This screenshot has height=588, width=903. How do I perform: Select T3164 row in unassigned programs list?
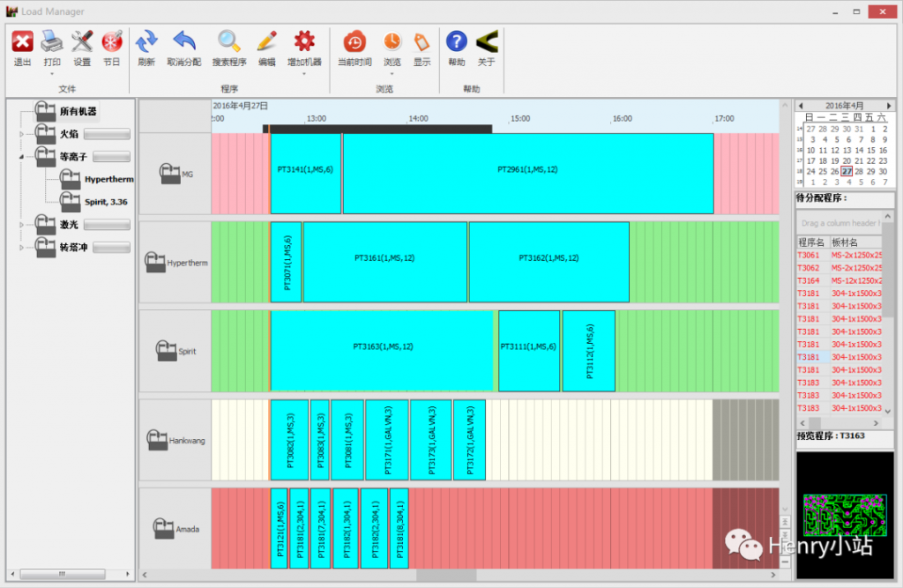tap(809, 280)
